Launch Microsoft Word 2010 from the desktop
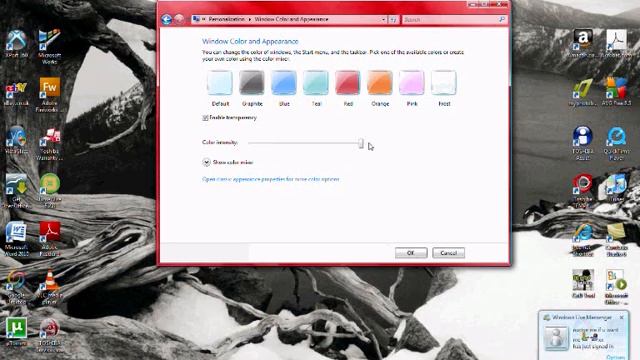The width and height of the screenshot is (640, 360). 16,239
